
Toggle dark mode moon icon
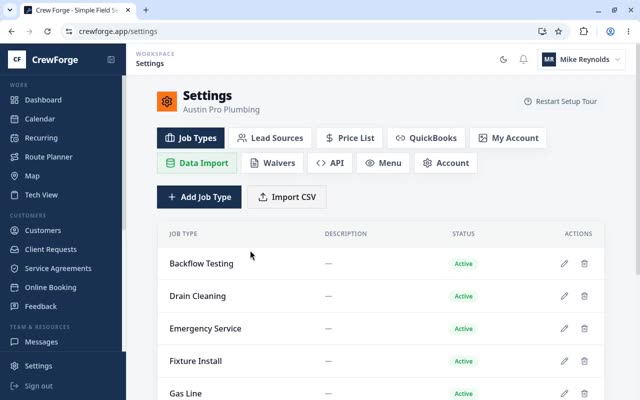pos(503,60)
